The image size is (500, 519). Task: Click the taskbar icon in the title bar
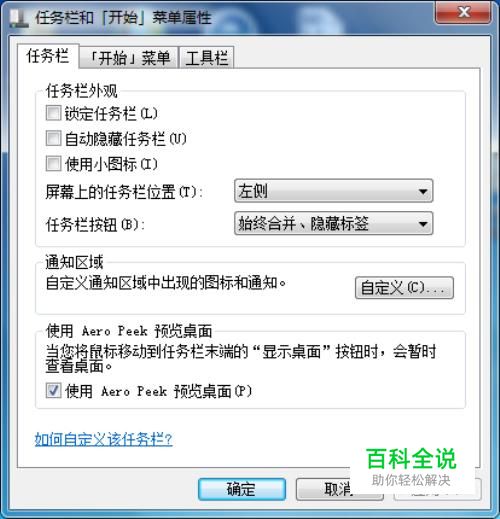coord(19,18)
